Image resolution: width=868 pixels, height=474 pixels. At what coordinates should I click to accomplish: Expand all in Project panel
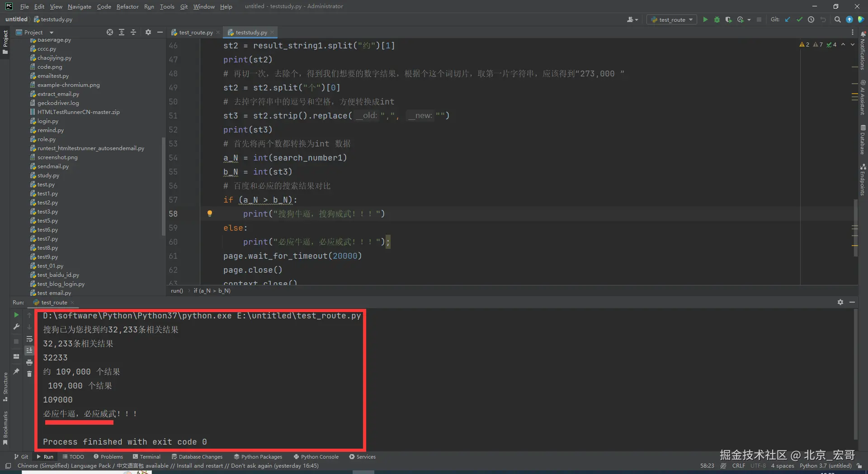point(122,32)
